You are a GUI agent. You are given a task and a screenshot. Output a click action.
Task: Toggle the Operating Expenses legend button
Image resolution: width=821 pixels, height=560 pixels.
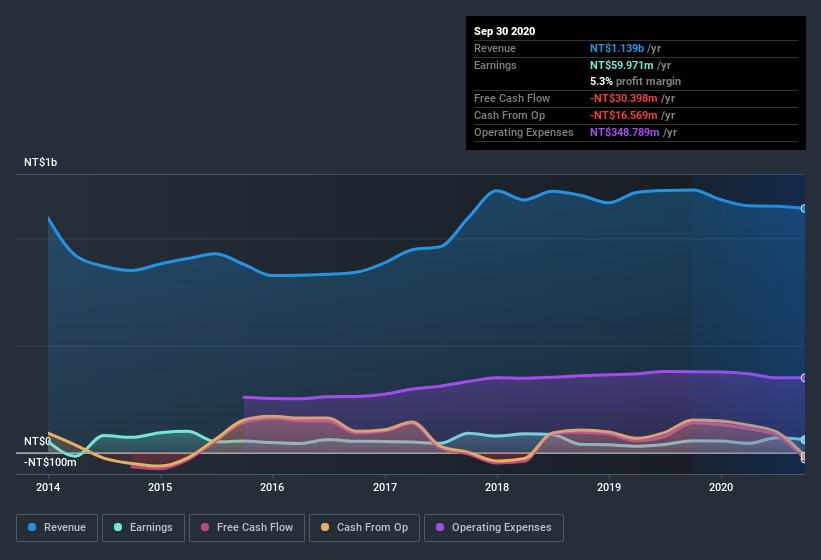(493, 528)
